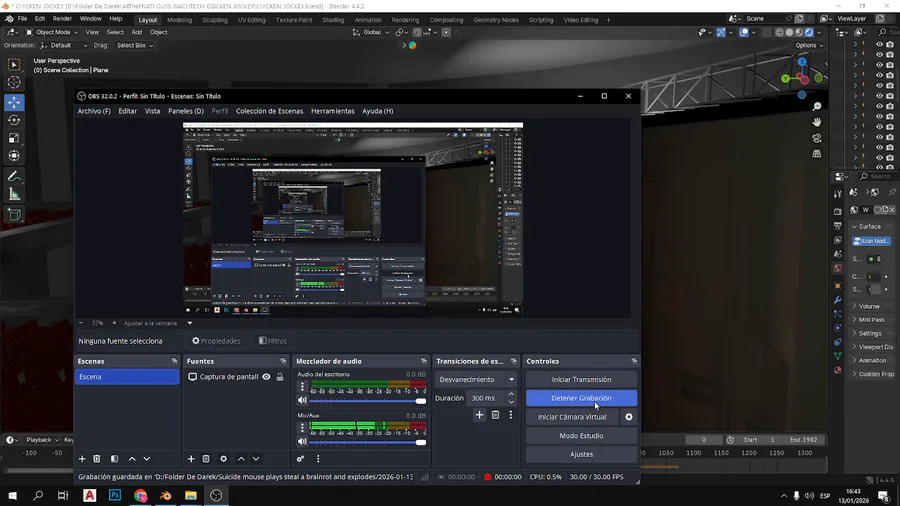Expand the Volume section in properties
Screen dimensions: 900x506
(x=868, y=306)
